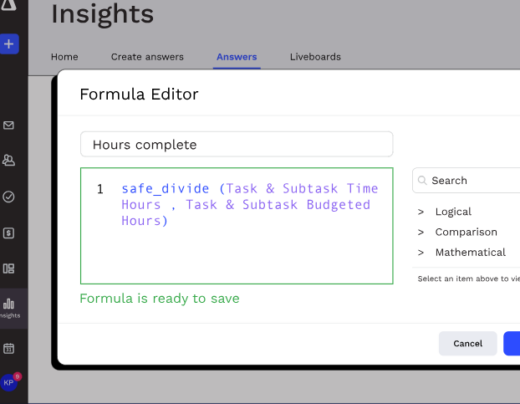Open the Liveboards tab
520x404 pixels.
[x=315, y=57]
